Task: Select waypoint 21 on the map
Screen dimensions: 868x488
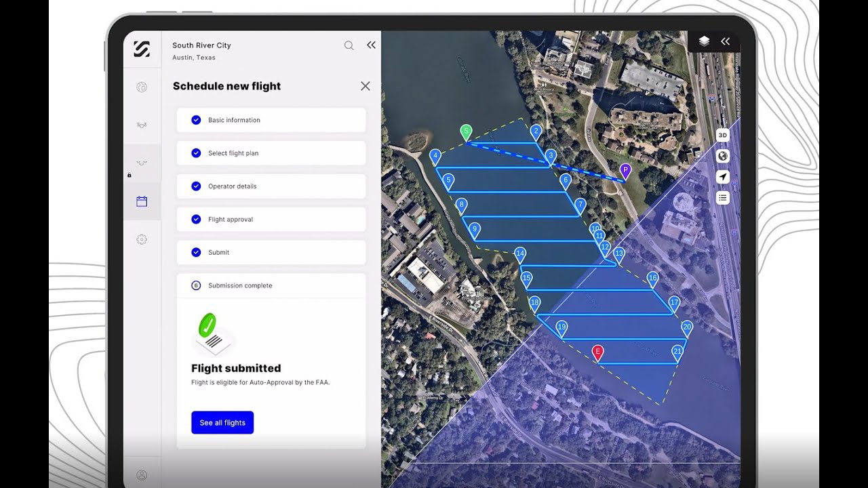Action: click(x=677, y=352)
